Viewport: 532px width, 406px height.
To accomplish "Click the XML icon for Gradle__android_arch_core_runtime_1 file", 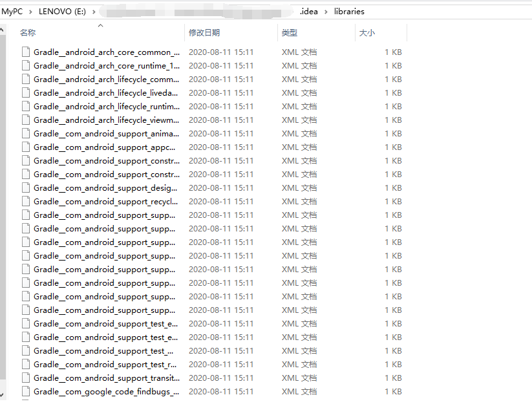I will click(25, 65).
